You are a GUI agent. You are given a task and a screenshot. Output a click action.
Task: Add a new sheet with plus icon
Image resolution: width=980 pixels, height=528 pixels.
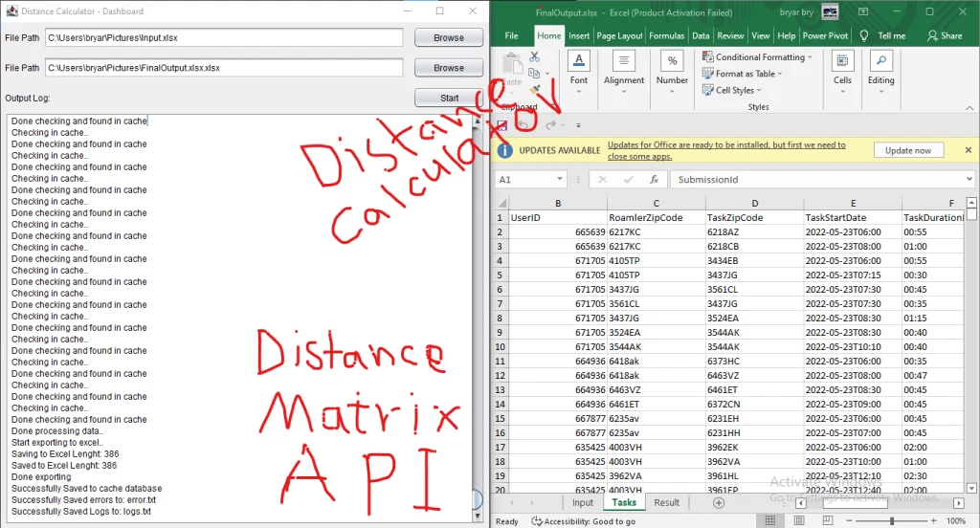click(719, 503)
